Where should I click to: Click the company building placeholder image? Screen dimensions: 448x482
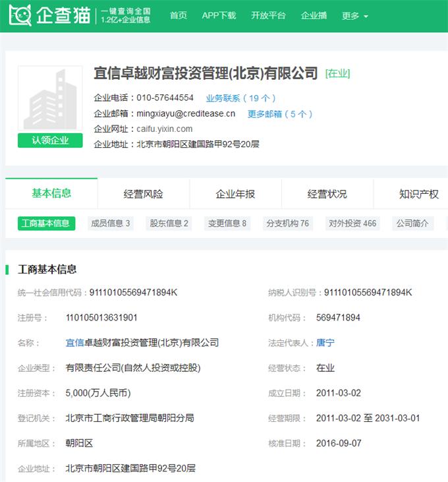click(50, 98)
